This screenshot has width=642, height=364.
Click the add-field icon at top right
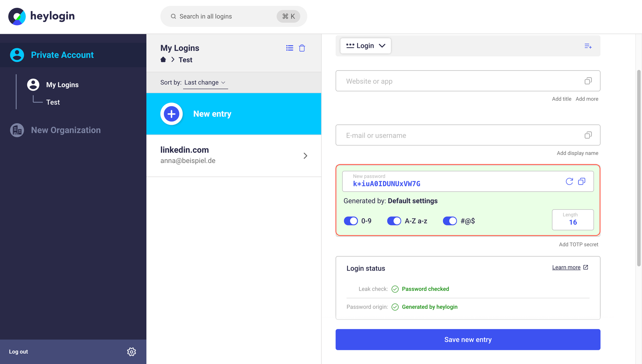(x=588, y=46)
